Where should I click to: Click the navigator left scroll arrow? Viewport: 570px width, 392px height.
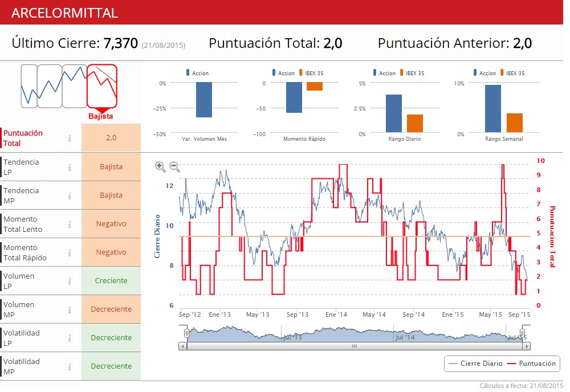[x=183, y=346]
